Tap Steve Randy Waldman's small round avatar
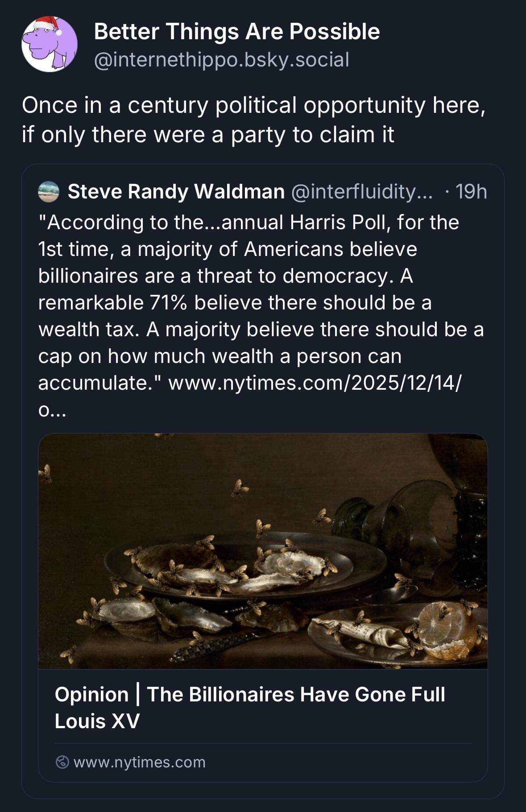Viewport: 526px width, 812px height. 49,192
